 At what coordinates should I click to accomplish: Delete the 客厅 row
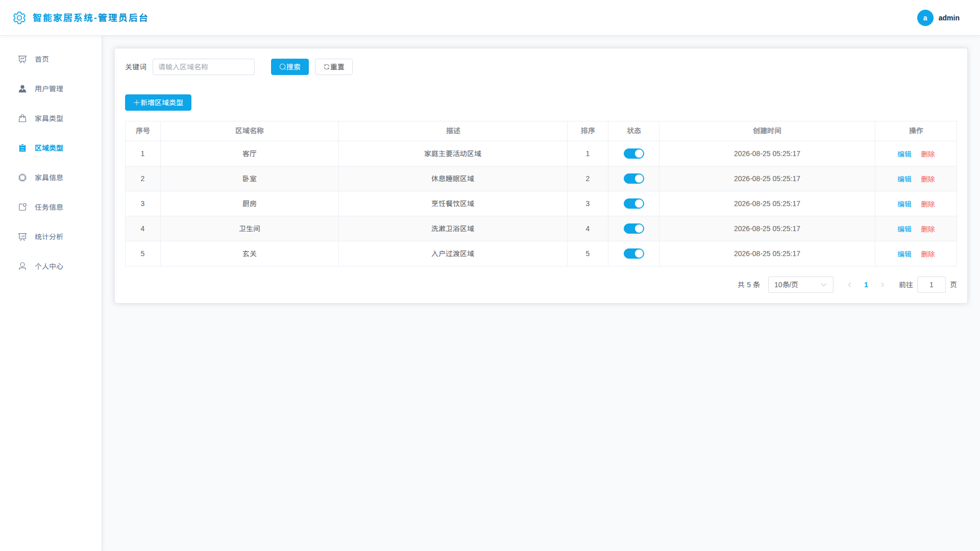928,154
